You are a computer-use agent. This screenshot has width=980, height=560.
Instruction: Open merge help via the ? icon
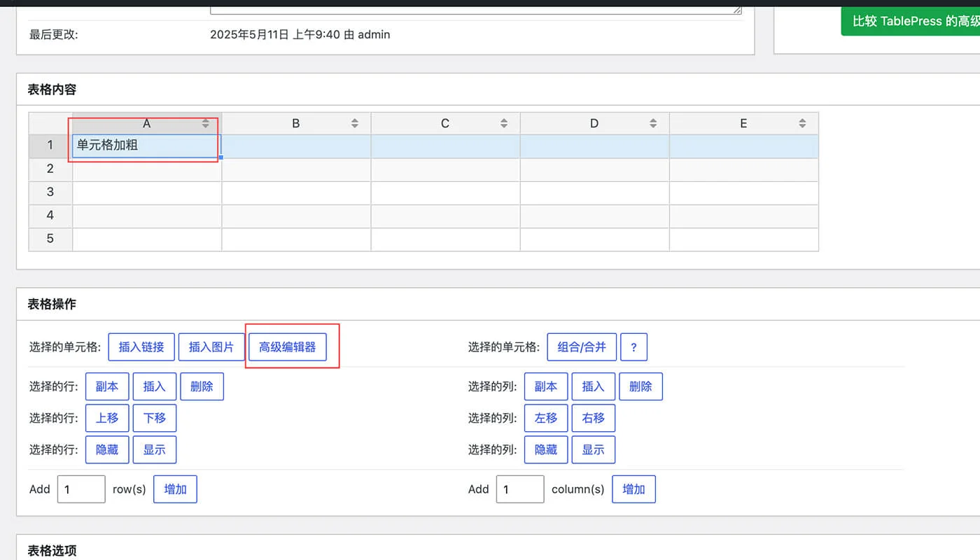click(x=634, y=346)
